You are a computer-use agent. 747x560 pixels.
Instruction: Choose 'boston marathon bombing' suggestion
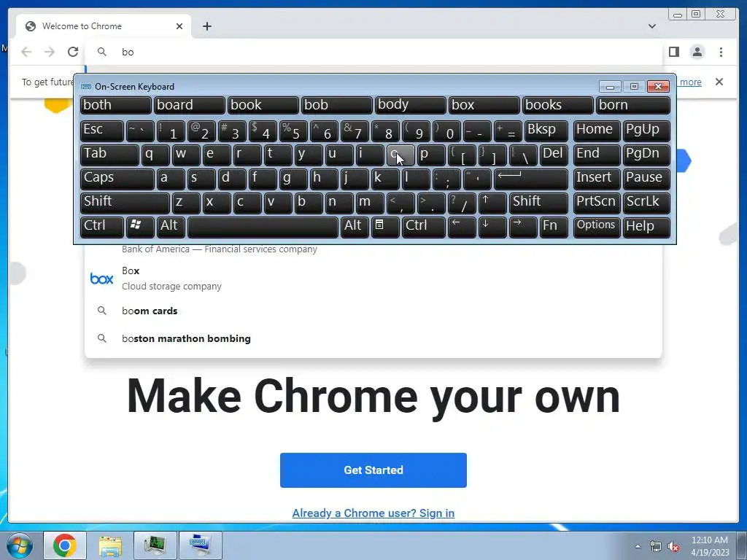point(373,338)
